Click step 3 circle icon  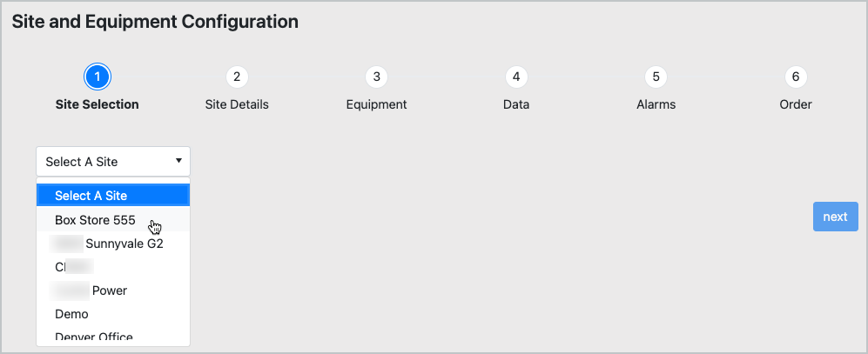(376, 77)
